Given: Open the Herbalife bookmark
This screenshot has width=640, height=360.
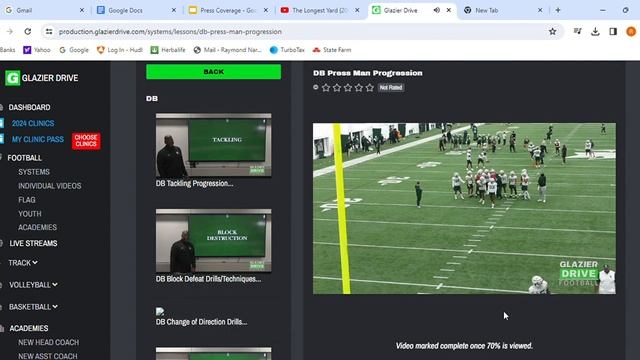Looking at the screenshot, I should point(168,50).
